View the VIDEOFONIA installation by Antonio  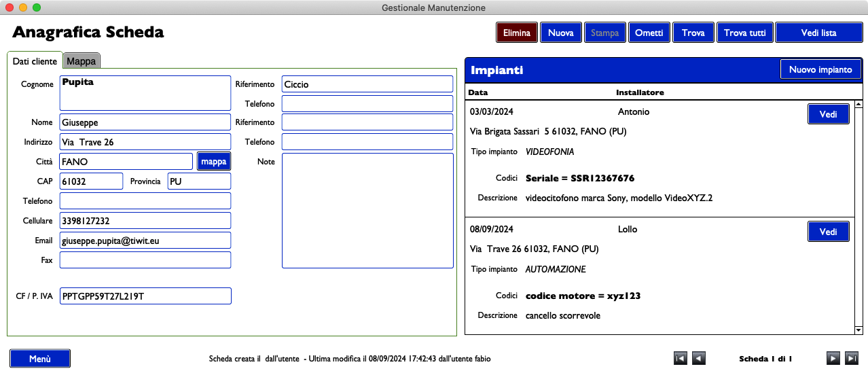[828, 114]
